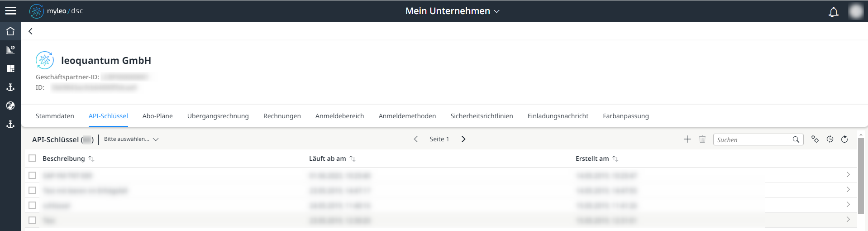Click the search magnifier icon
The image size is (868, 231).
[x=796, y=140]
